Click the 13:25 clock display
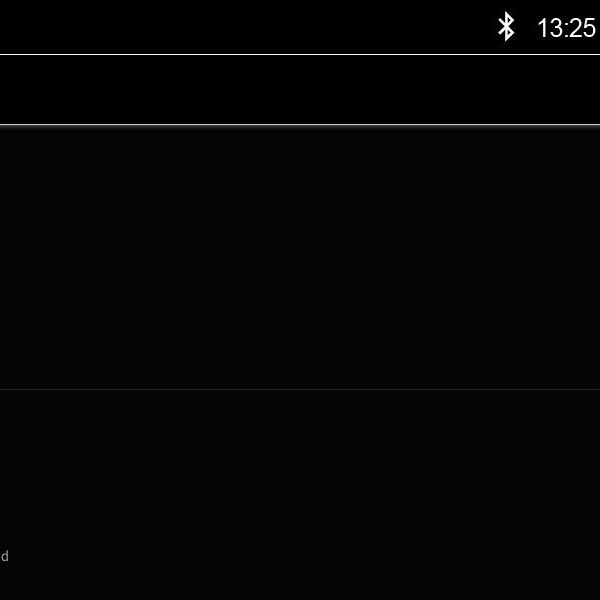Viewport: 600px width, 600px height. point(567,28)
